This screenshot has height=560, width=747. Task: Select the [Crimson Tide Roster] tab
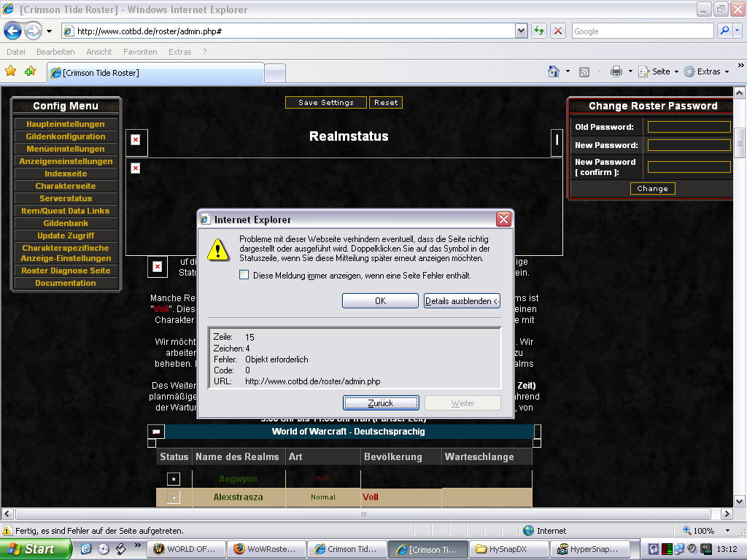[x=156, y=73]
